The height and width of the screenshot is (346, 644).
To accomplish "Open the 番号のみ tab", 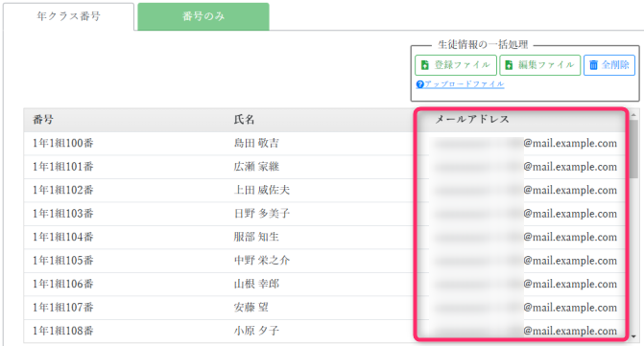I will 203,16.
